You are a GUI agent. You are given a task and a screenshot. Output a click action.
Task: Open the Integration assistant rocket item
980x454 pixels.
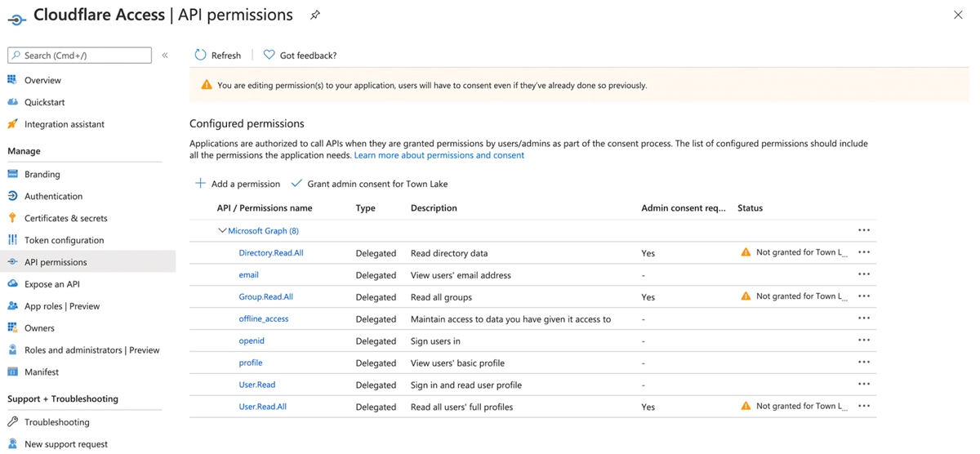click(64, 124)
